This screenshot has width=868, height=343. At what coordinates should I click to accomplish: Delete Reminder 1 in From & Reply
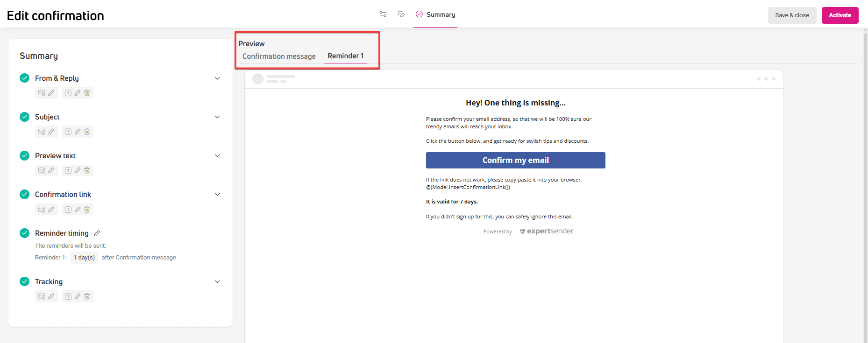[87, 93]
